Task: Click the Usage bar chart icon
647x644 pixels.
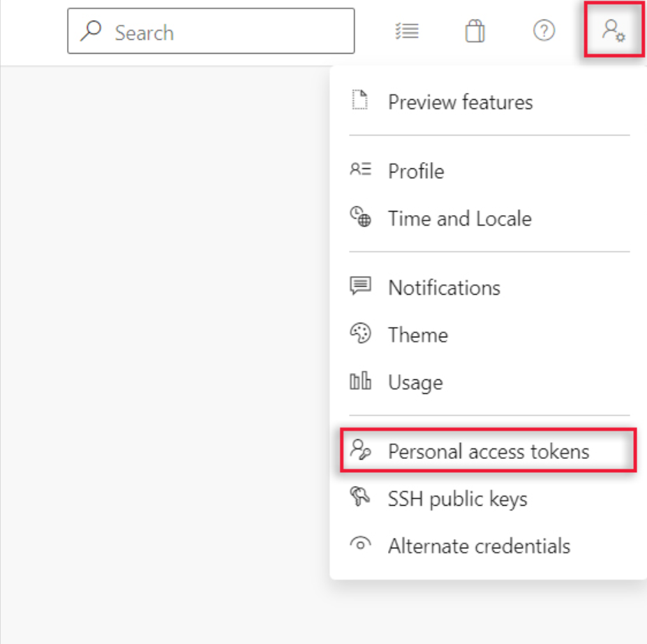Action: pos(360,382)
